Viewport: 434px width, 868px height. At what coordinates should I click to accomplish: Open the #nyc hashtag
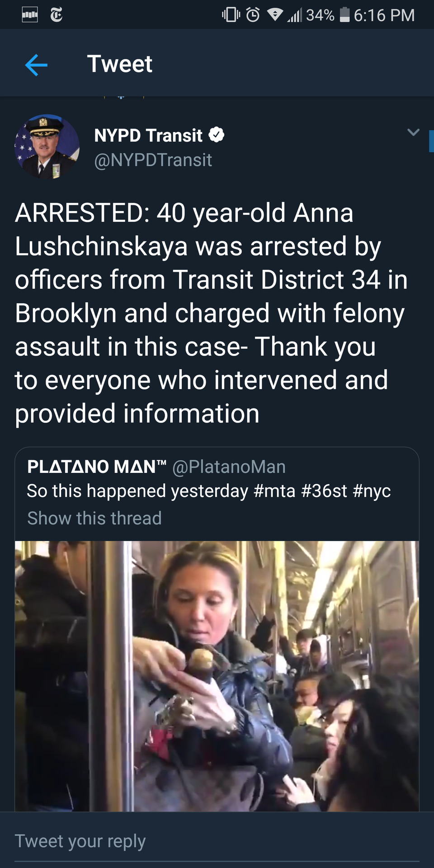(372, 491)
